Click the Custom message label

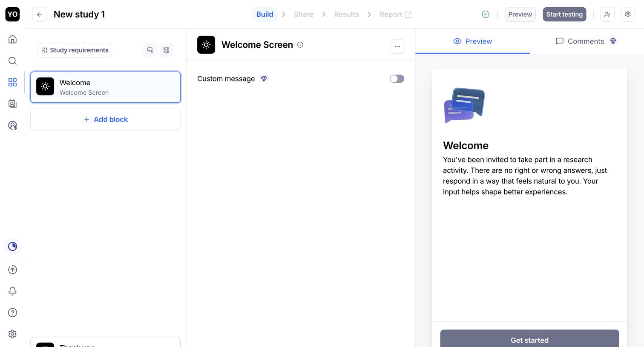(x=226, y=78)
